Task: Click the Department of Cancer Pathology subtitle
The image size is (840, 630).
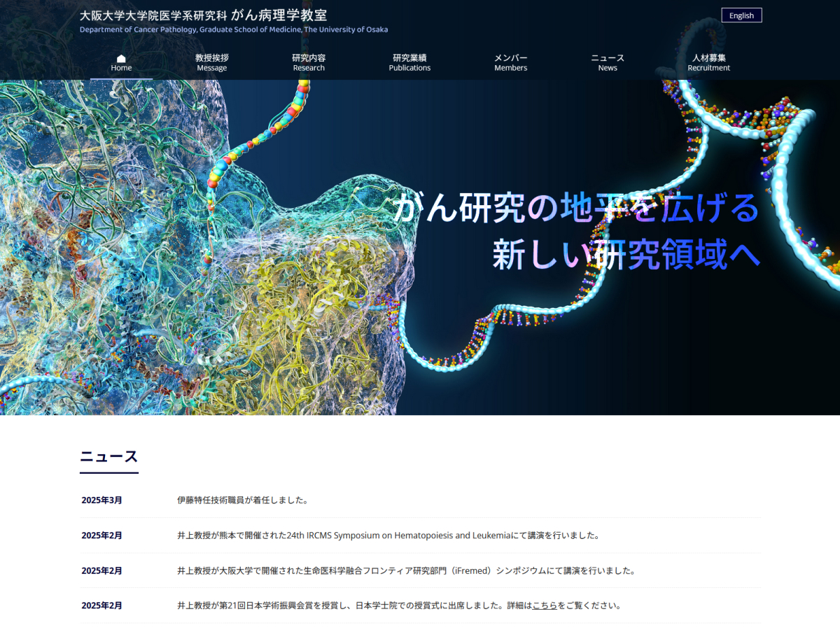Action: tap(233, 29)
